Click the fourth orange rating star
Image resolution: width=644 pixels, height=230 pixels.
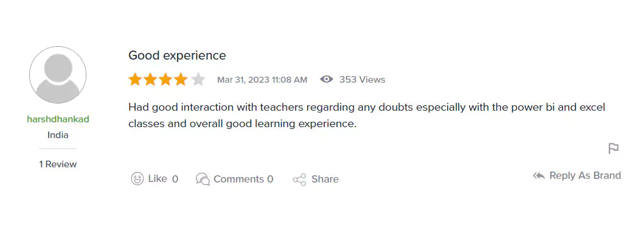pyautogui.click(x=181, y=79)
